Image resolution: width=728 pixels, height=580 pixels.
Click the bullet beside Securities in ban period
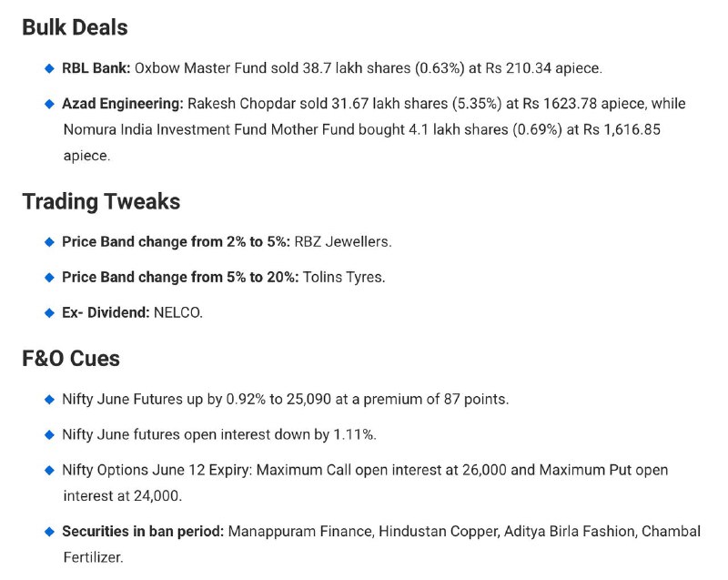click(x=49, y=532)
